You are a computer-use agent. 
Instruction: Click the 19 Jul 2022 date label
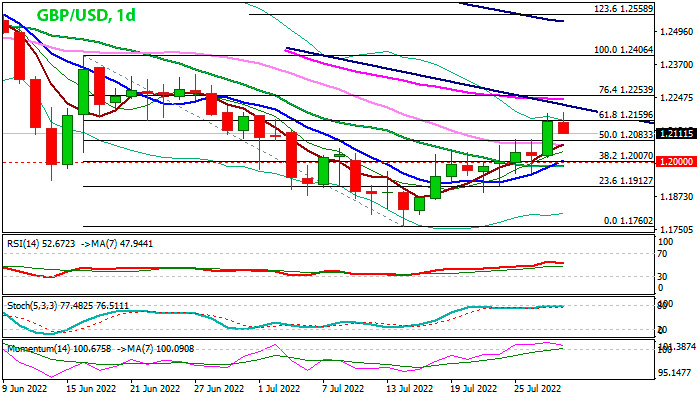pos(473,389)
